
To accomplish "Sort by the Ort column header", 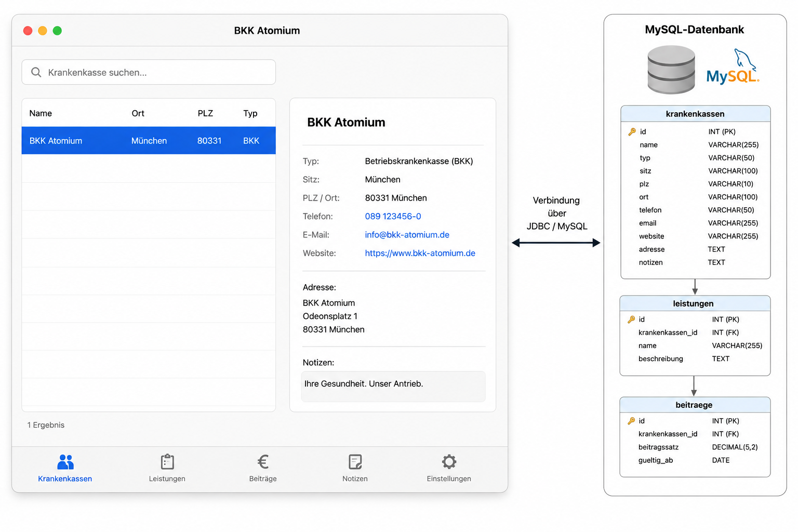I will 138,113.
